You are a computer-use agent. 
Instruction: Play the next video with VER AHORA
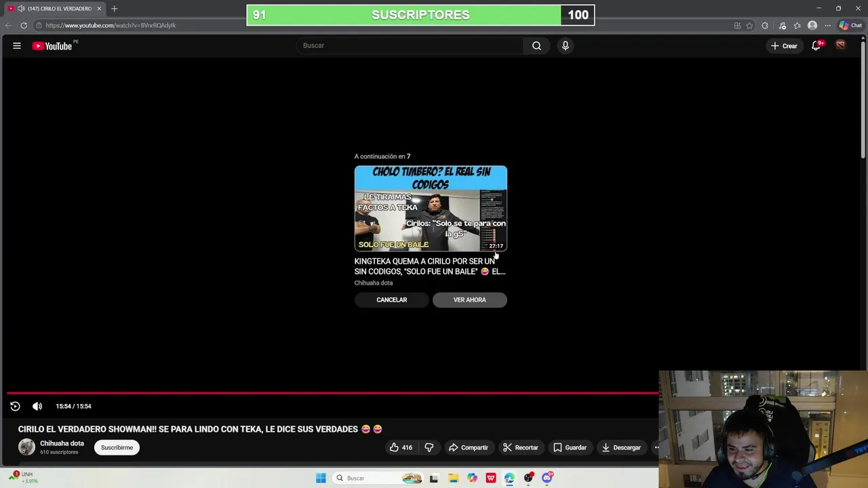(x=470, y=300)
